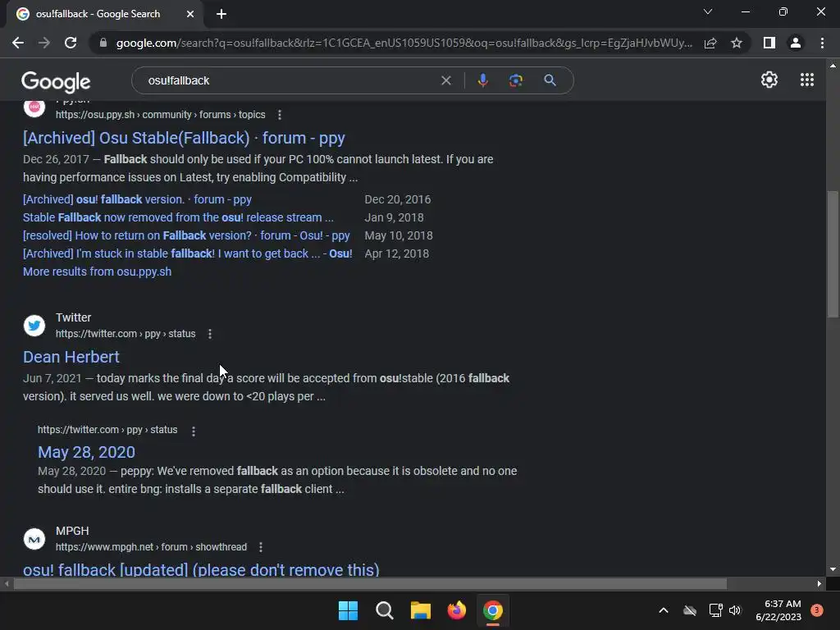Open the Dean Herbert Twitter result
840x630 pixels.
(71, 358)
